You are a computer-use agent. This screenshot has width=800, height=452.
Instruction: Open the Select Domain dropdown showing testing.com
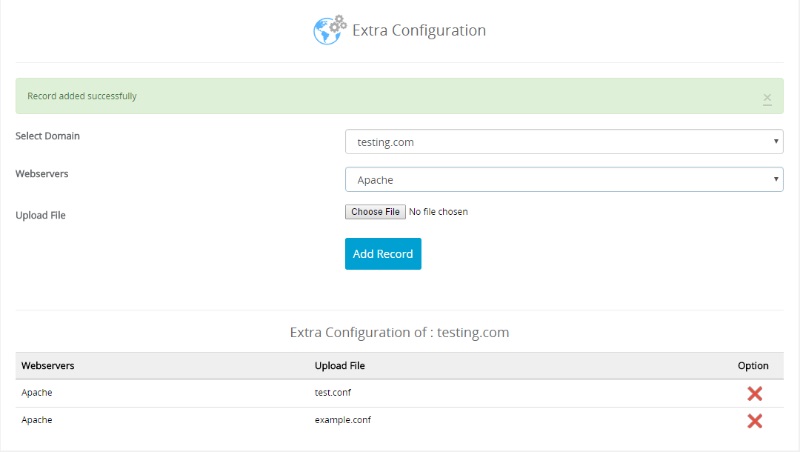pyautogui.click(x=564, y=142)
